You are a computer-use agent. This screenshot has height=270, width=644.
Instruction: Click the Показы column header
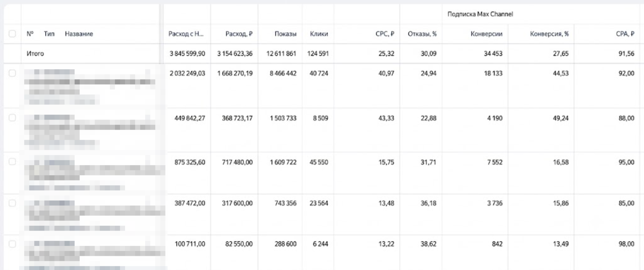click(285, 34)
